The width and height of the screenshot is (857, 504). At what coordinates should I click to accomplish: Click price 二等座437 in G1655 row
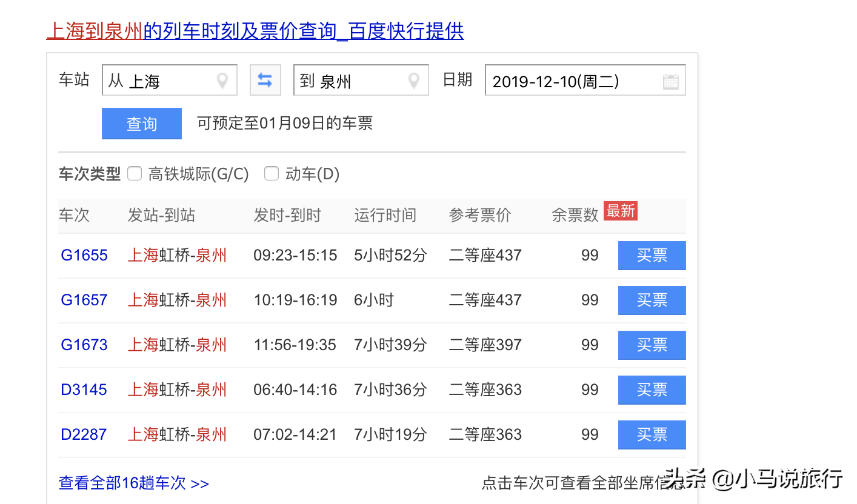coord(485,255)
